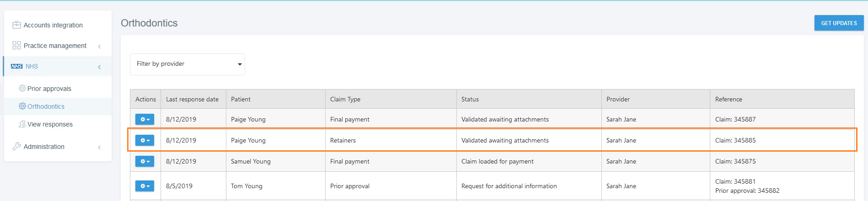Go to View responses page
The image size is (868, 201).
[50, 124]
